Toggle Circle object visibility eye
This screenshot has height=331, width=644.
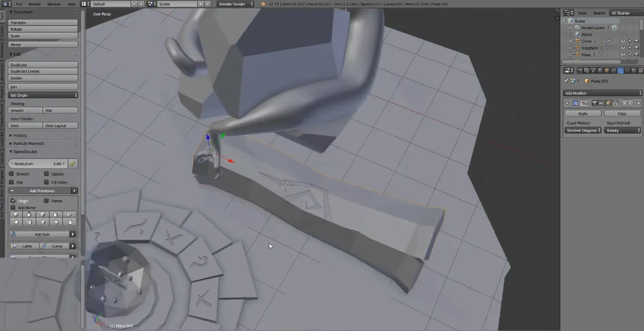(x=623, y=41)
